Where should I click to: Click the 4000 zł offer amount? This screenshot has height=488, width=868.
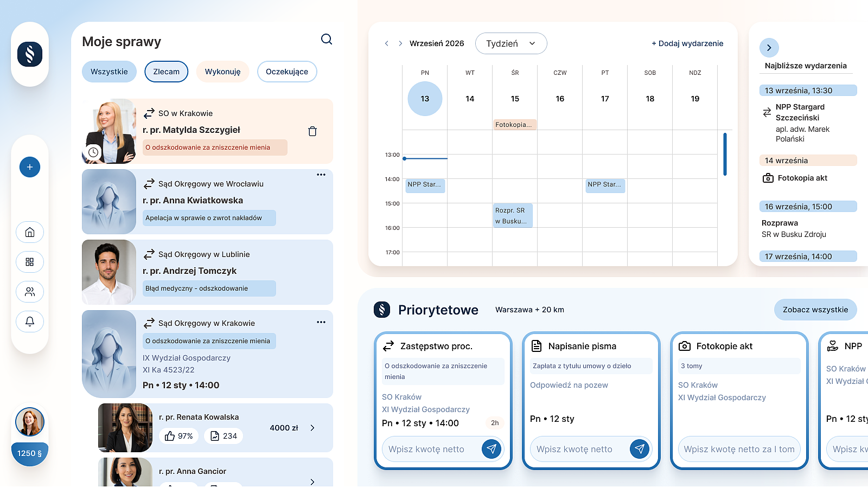coord(284,428)
